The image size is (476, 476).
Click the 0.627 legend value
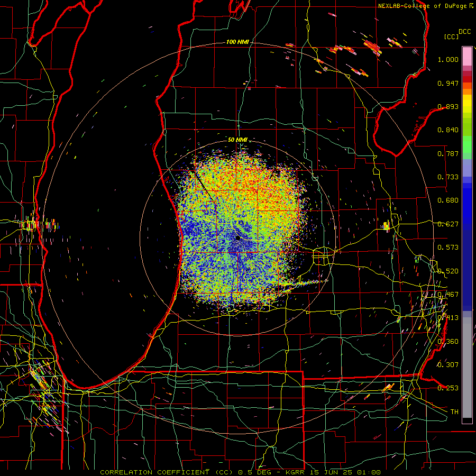pyautogui.click(x=448, y=224)
